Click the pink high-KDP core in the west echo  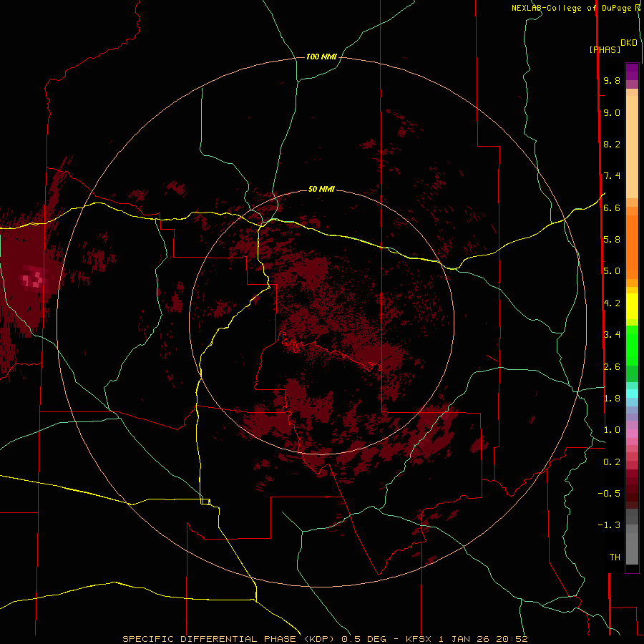click(x=34, y=279)
